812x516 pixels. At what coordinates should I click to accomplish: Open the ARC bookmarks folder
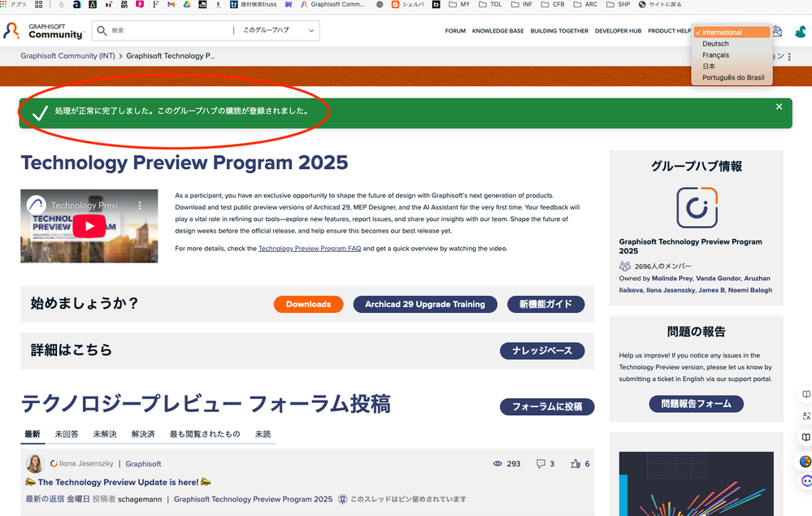[586, 5]
